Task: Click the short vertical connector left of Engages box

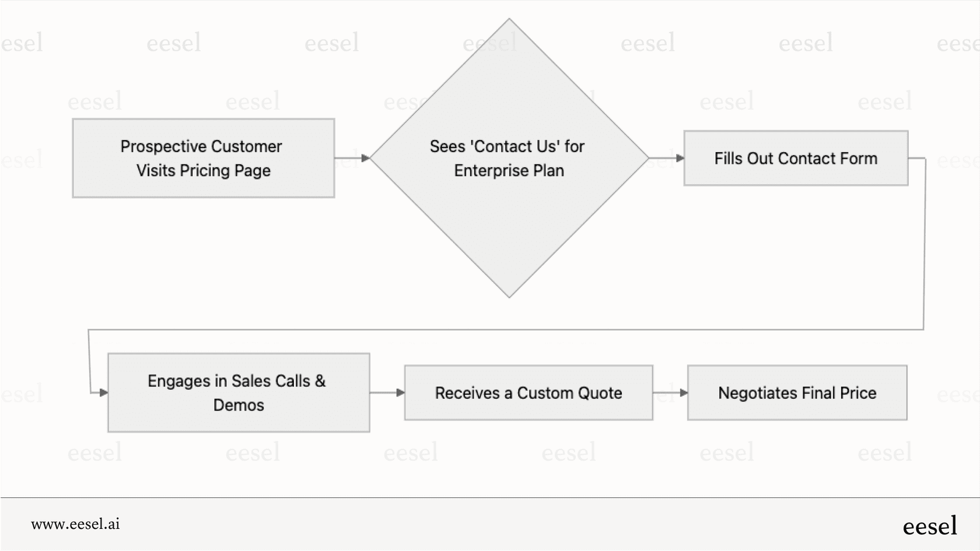Action: click(89, 362)
